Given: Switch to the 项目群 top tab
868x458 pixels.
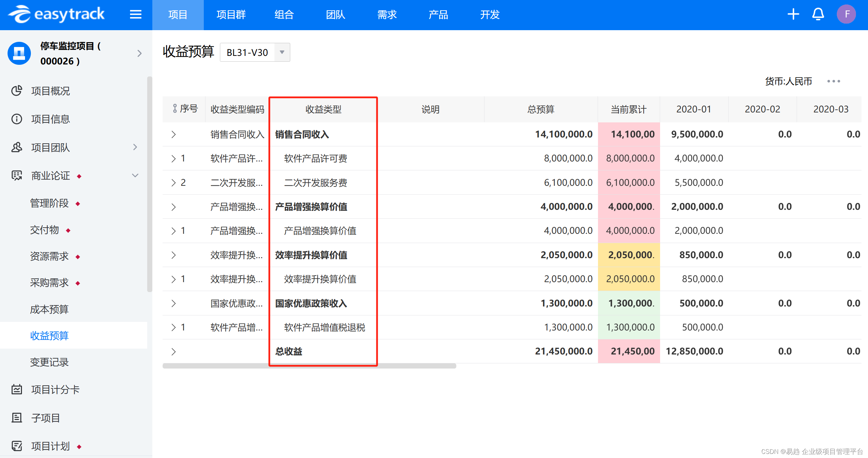Looking at the screenshot, I should (231, 15).
